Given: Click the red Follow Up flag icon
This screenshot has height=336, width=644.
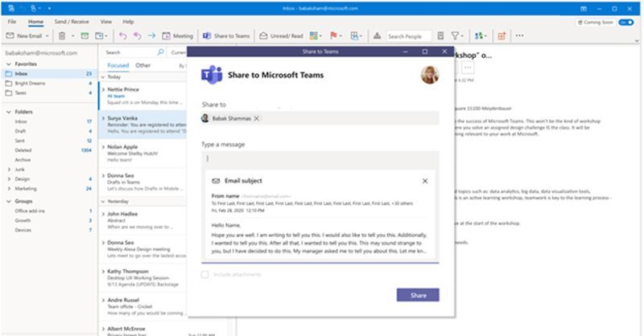Looking at the screenshot, I should coord(333,36).
